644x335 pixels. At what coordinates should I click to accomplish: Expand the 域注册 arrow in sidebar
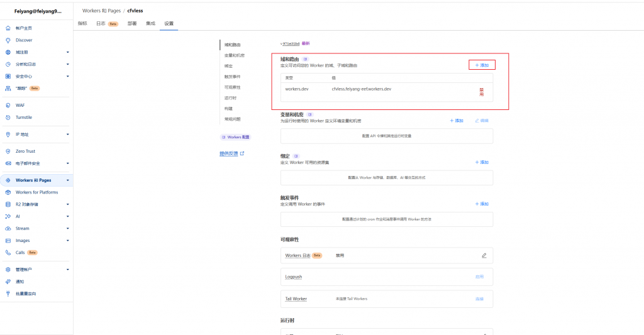tap(68, 52)
